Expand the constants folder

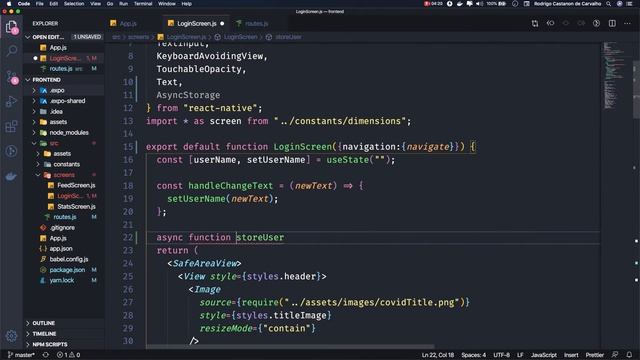tap(38, 164)
